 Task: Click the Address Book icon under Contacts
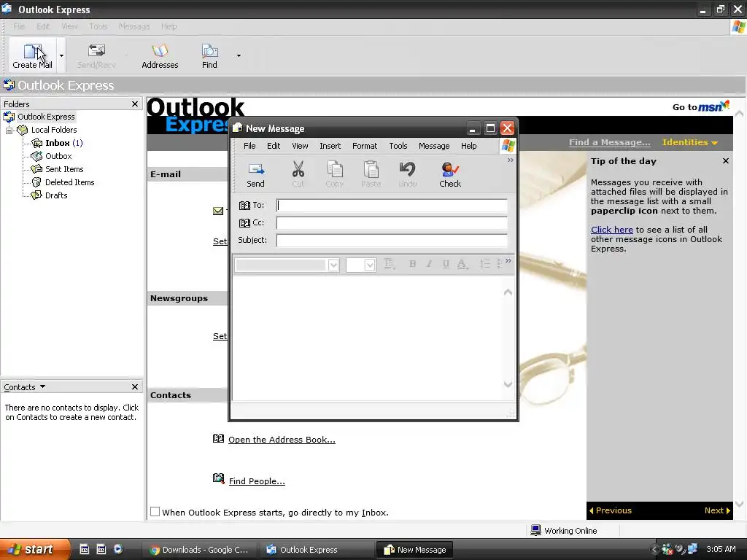tap(218, 438)
